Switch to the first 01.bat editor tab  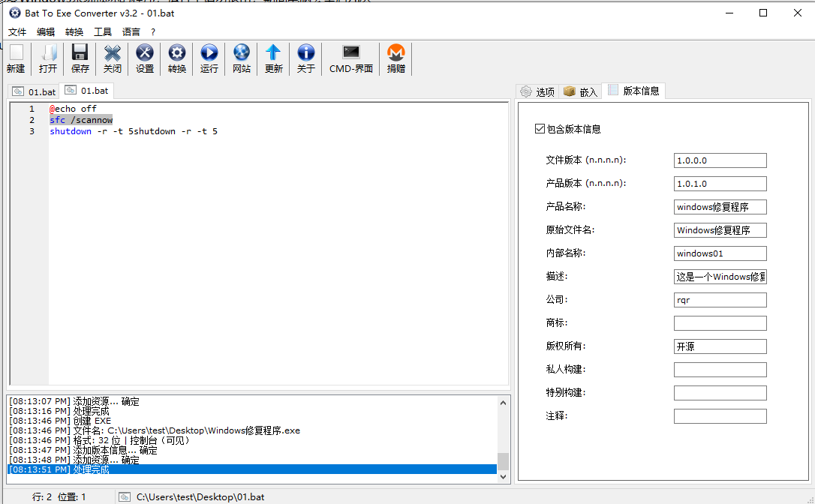[x=34, y=92]
